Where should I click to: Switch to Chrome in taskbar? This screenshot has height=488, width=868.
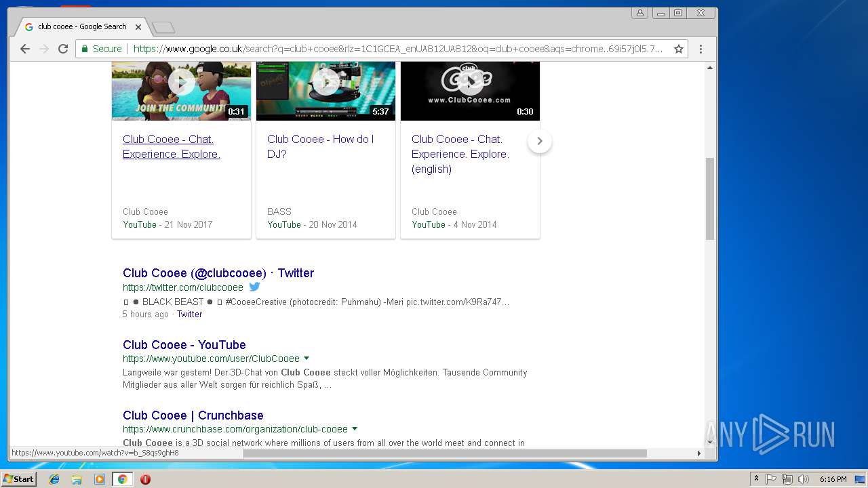pyautogui.click(x=122, y=479)
